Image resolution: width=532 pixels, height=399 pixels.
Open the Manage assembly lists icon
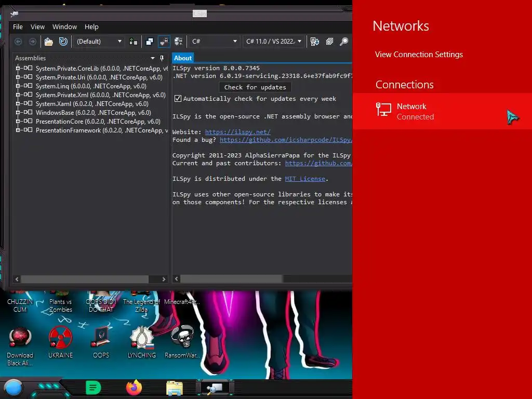coord(134,42)
